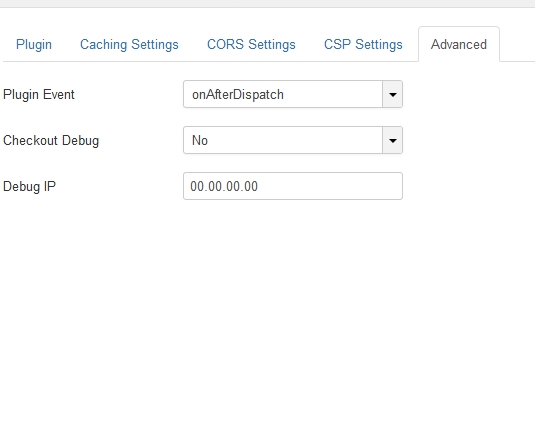Open the Plugin Event select box

[293, 94]
